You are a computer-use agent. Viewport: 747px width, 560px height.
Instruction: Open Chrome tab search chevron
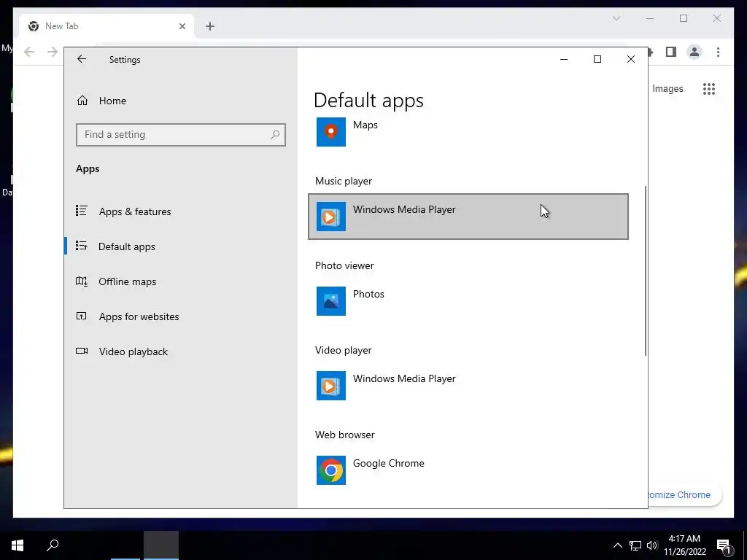(616, 18)
